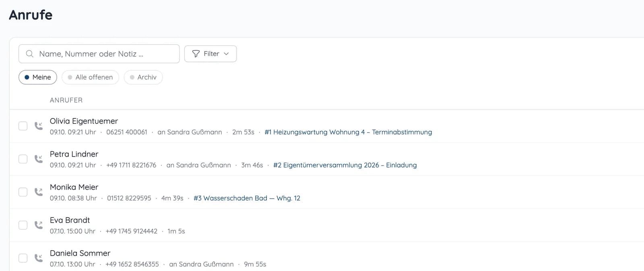Click the Anrufe page heading

[x=31, y=15]
